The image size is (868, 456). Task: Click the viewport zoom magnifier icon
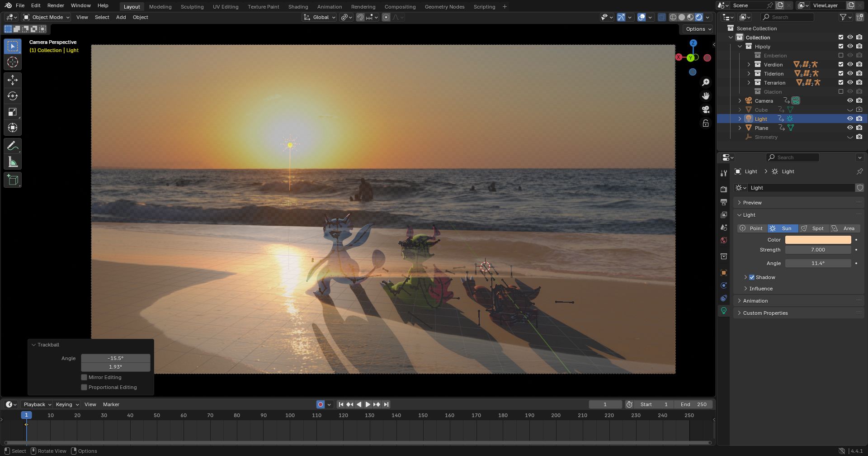point(706,82)
